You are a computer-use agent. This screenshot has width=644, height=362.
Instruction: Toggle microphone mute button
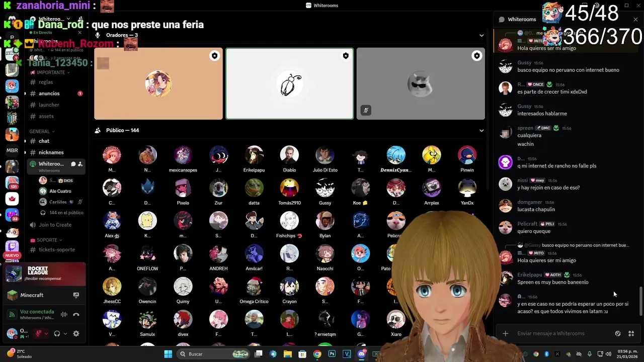coord(38,333)
